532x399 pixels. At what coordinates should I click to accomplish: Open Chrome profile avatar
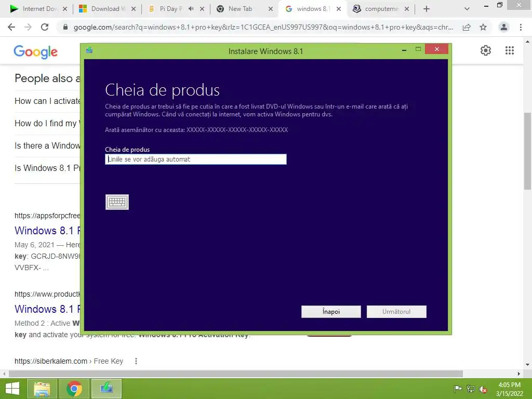504,27
